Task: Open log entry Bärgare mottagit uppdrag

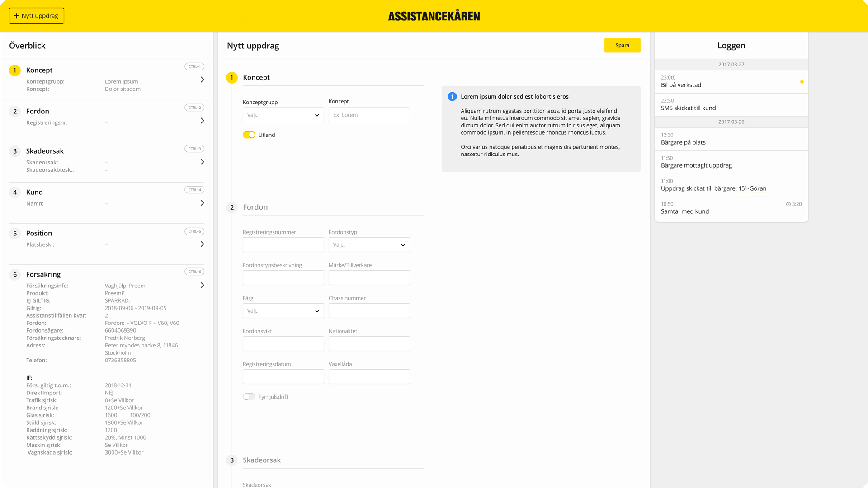Action: [731, 162]
